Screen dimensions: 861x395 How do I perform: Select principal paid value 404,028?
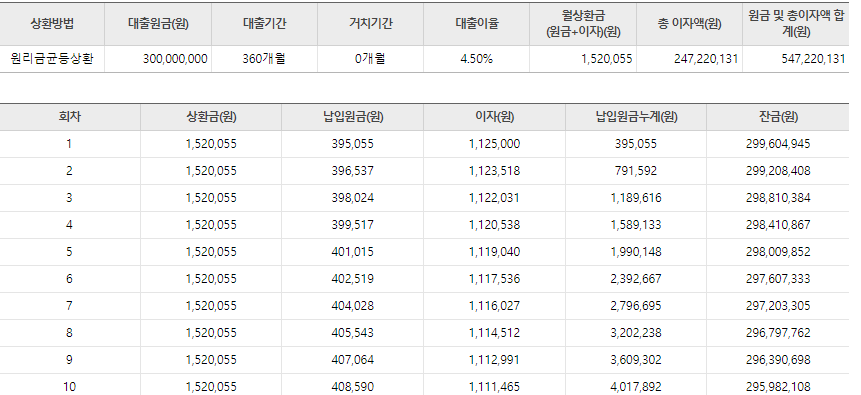click(x=353, y=305)
